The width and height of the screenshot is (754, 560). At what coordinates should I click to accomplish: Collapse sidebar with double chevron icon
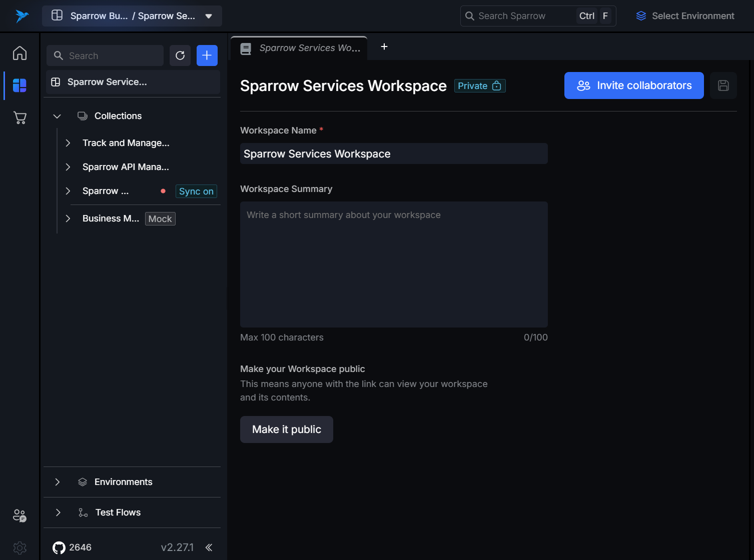[x=209, y=547]
